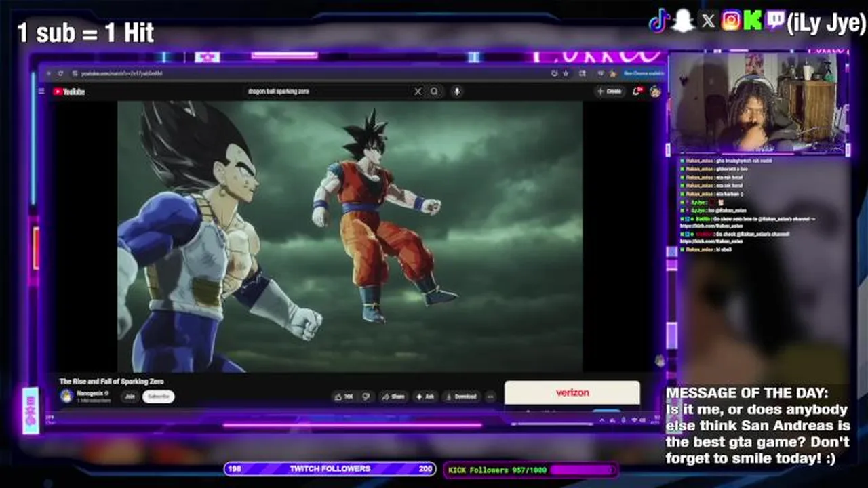Open the Nanogenix channel avatar
Image resolution: width=868 pixels, height=488 pixels.
tap(66, 396)
